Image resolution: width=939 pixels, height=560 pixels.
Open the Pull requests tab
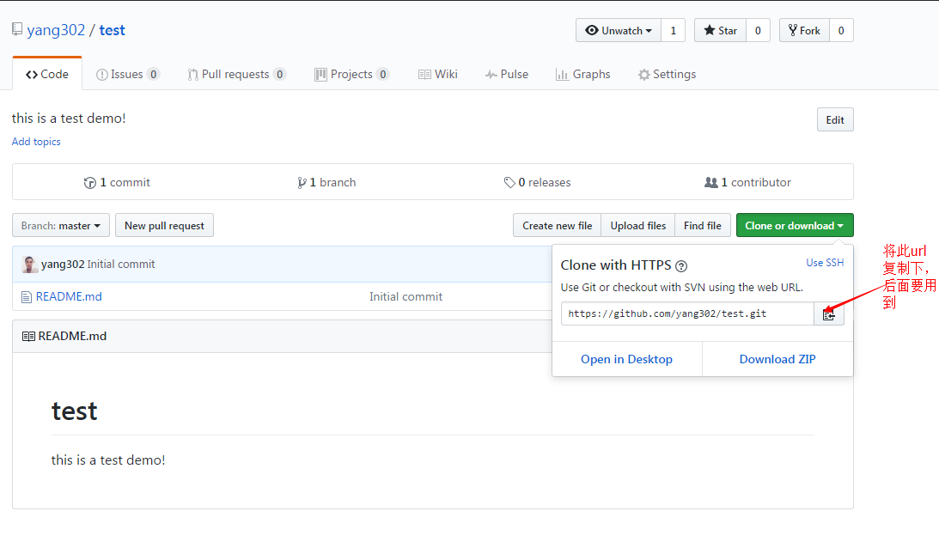coord(236,74)
